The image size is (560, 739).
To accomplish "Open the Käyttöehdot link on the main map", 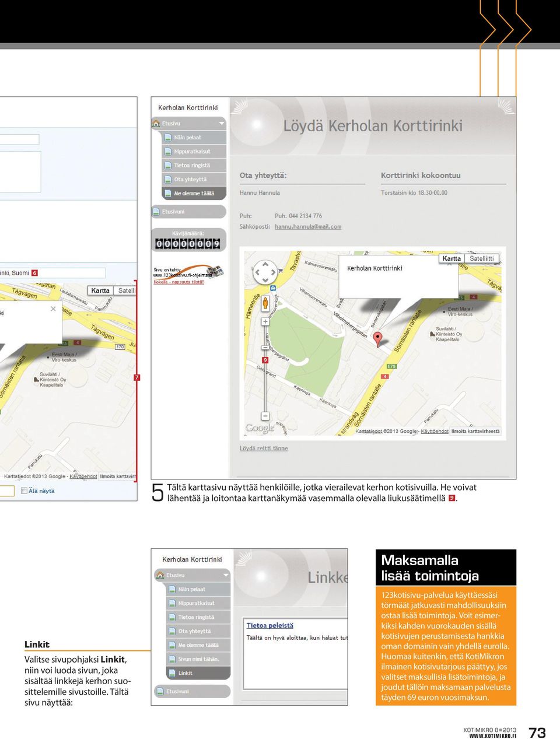I will click(x=435, y=432).
